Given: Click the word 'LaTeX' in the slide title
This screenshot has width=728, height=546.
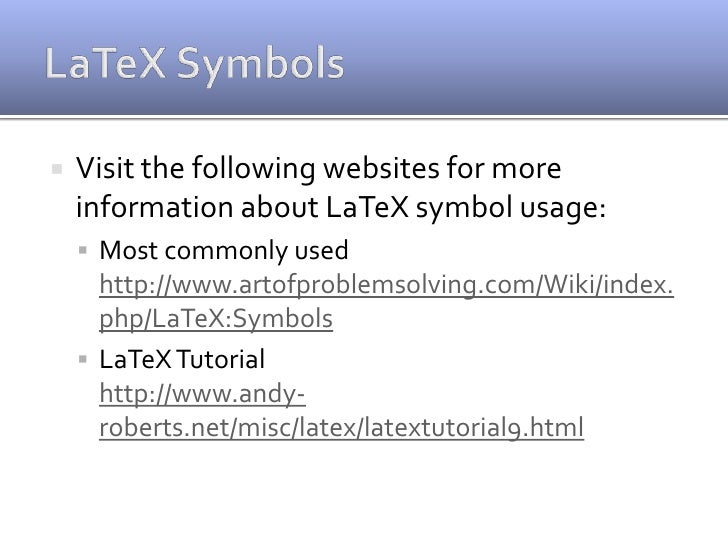Looking at the screenshot, I should (x=105, y=63).
